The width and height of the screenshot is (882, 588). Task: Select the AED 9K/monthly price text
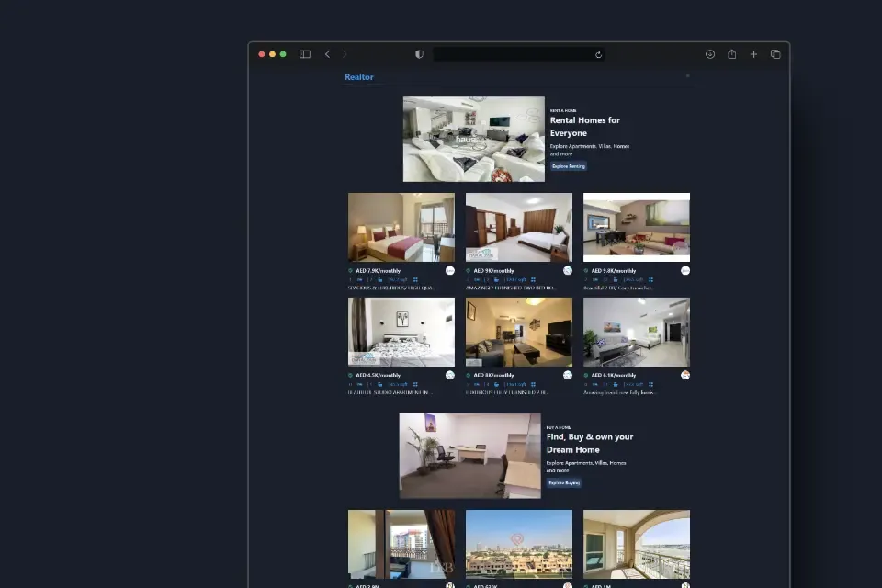(x=494, y=271)
